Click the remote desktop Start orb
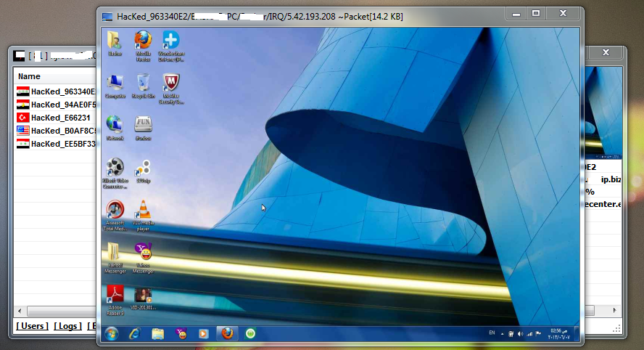This screenshot has height=350, width=644. [x=111, y=333]
